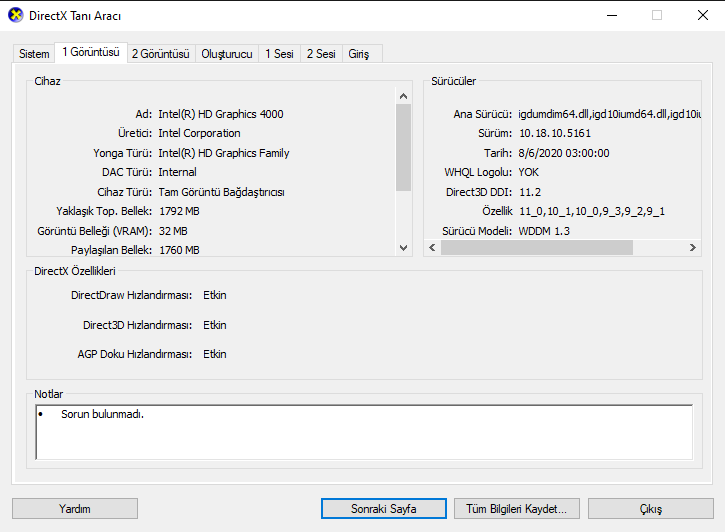Click the 'Sürücü Modeli:' label
The height and width of the screenshot is (532, 725).
477,231
